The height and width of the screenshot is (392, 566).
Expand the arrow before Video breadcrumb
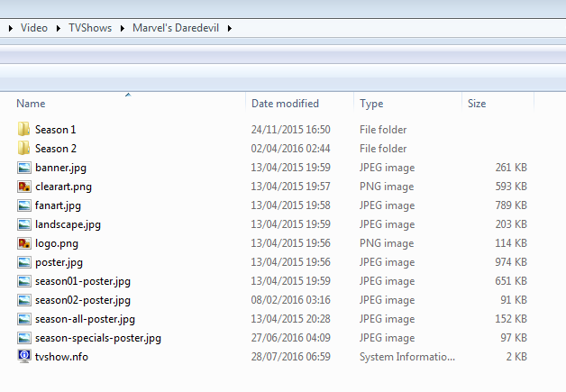click(x=11, y=28)
